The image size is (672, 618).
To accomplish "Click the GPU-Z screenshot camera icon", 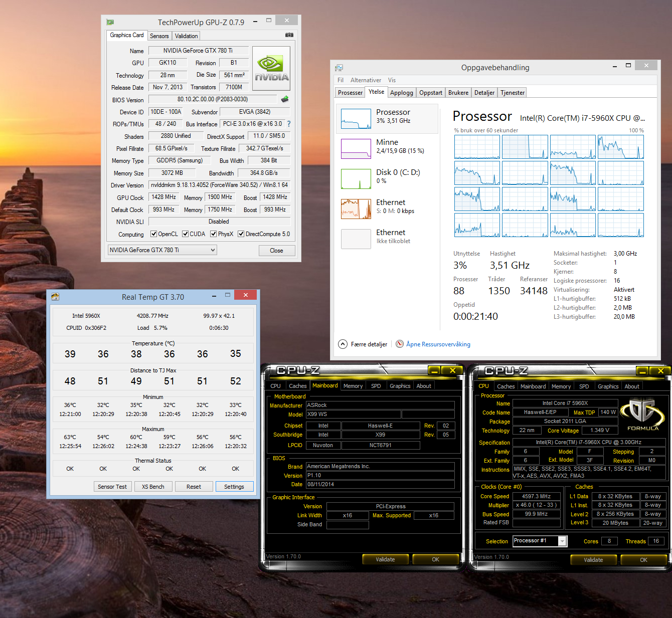I will click(289, 35).
